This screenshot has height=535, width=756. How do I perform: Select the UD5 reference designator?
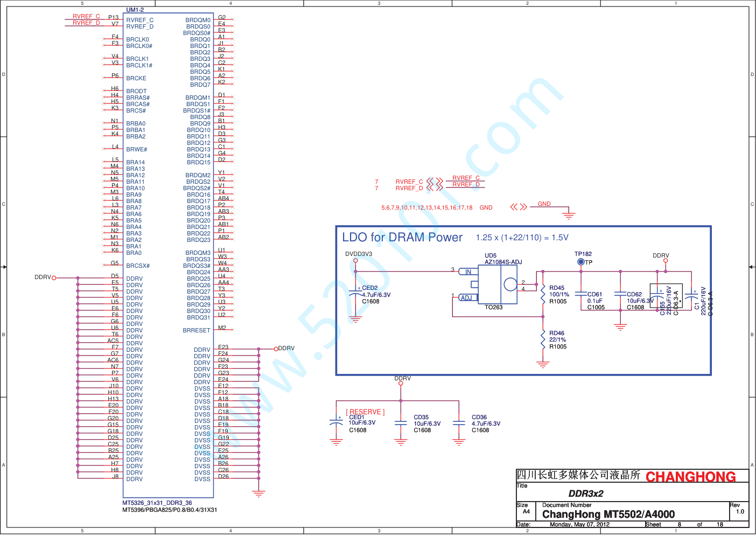491,256
